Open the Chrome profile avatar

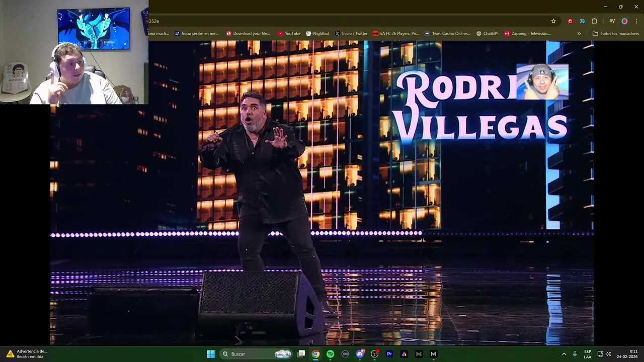(x=624, y=21)
